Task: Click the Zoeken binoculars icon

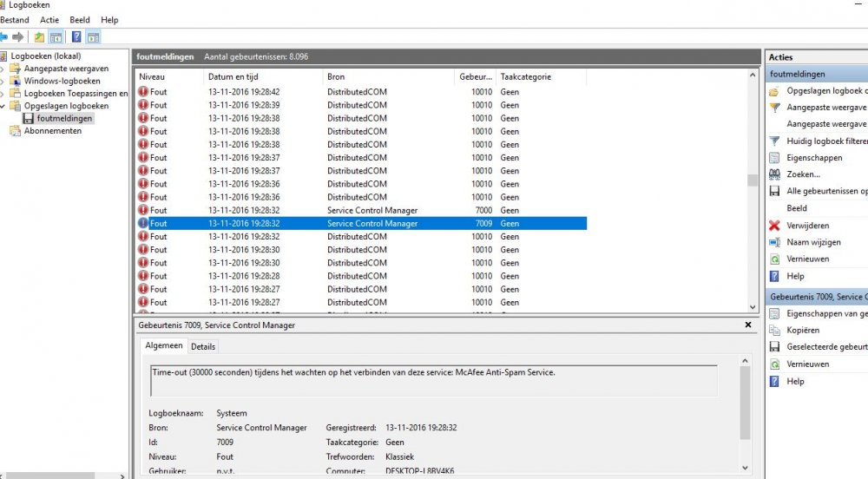Action: (x=775, y=174)
